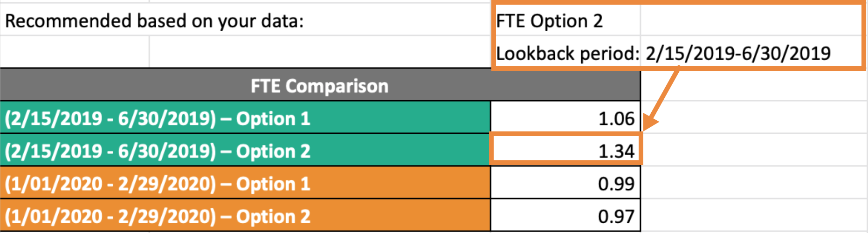This screenshot has width=868, height=233.
Task: Select the cell showing 0.97
Action: click(566, 216)
